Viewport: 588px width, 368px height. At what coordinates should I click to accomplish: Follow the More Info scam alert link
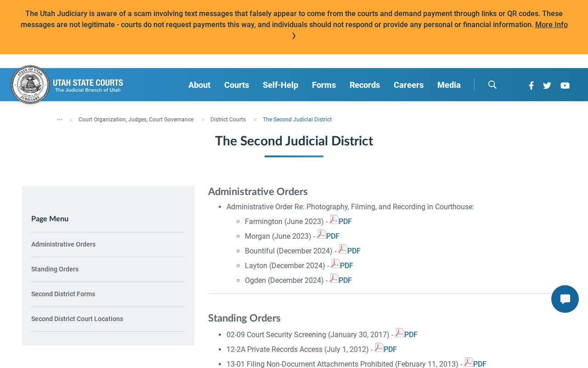coord(551,25)
